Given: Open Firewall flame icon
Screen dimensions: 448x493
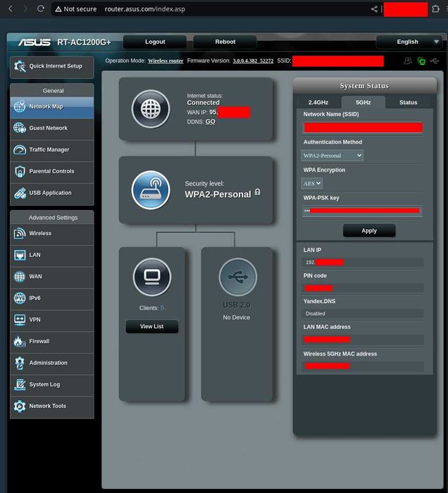Looking at the screenshot, I should 20,342.
